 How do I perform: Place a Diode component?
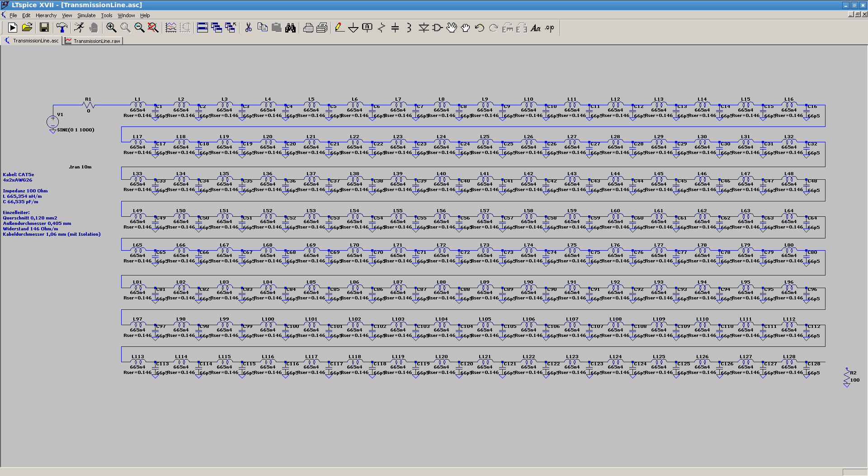tap(424, 28)
